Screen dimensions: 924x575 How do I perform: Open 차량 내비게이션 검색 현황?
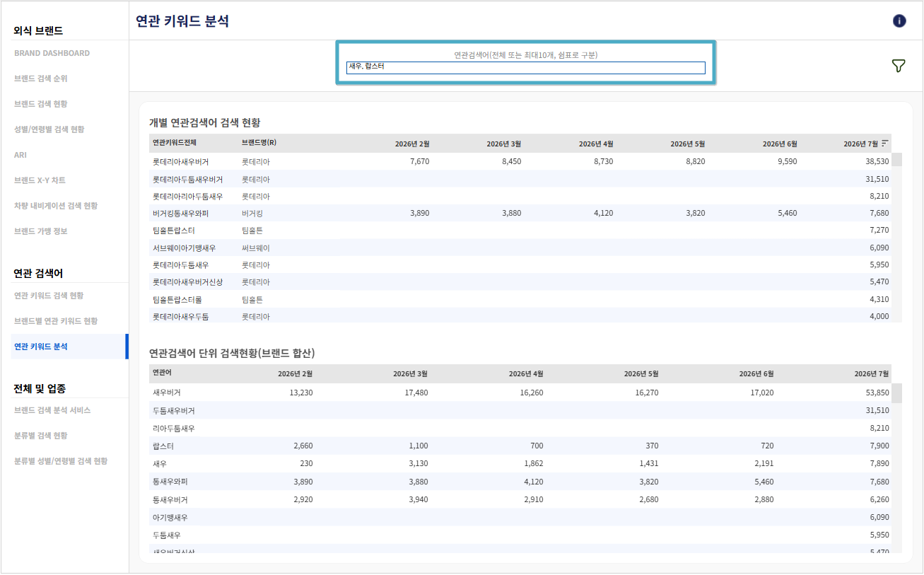pyautogui.click(x=56, y=206)
